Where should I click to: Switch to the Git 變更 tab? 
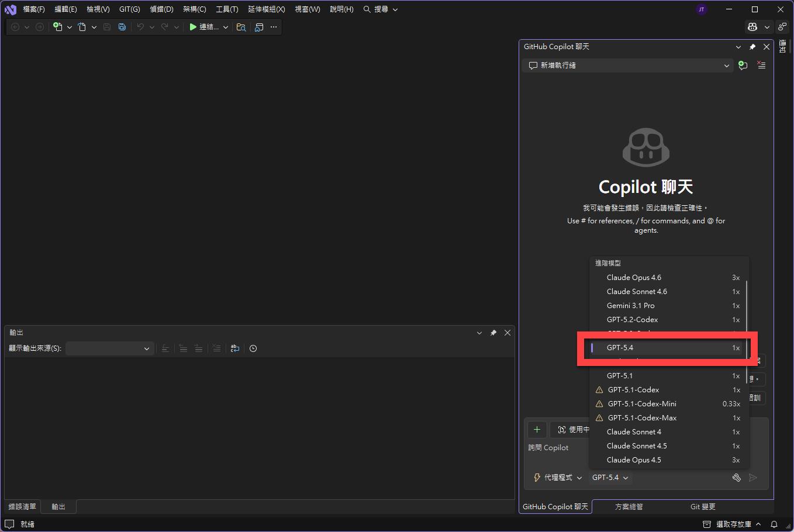point(702,507)
